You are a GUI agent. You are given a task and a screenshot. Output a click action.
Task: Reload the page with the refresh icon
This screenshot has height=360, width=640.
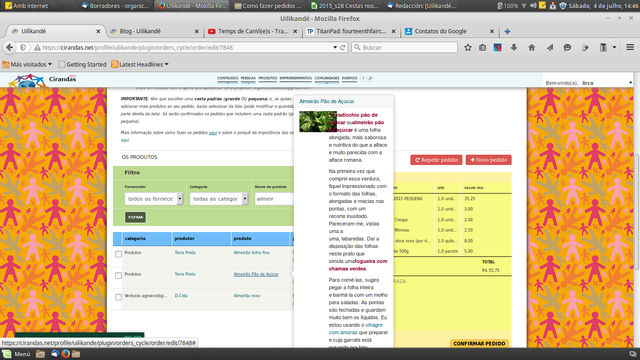343,47
